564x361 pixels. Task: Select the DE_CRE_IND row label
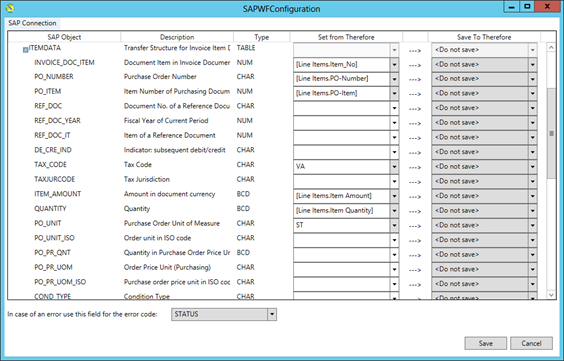click(x=53, y=150)
